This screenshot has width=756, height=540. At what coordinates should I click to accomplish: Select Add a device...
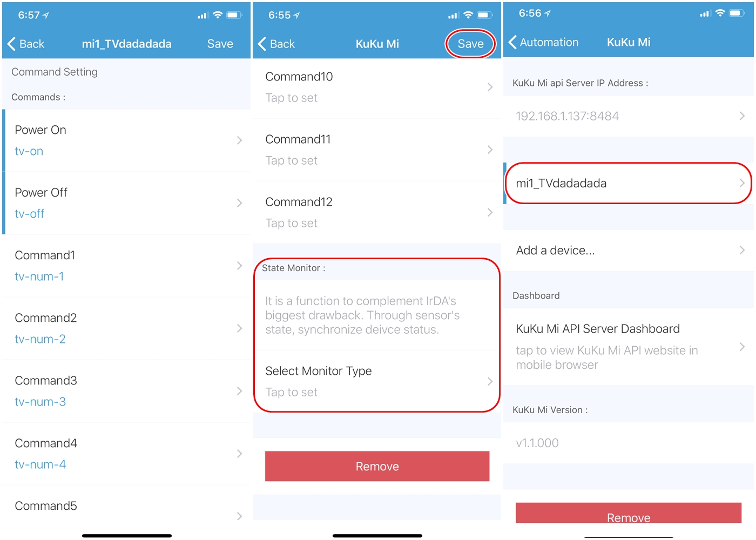629,251
